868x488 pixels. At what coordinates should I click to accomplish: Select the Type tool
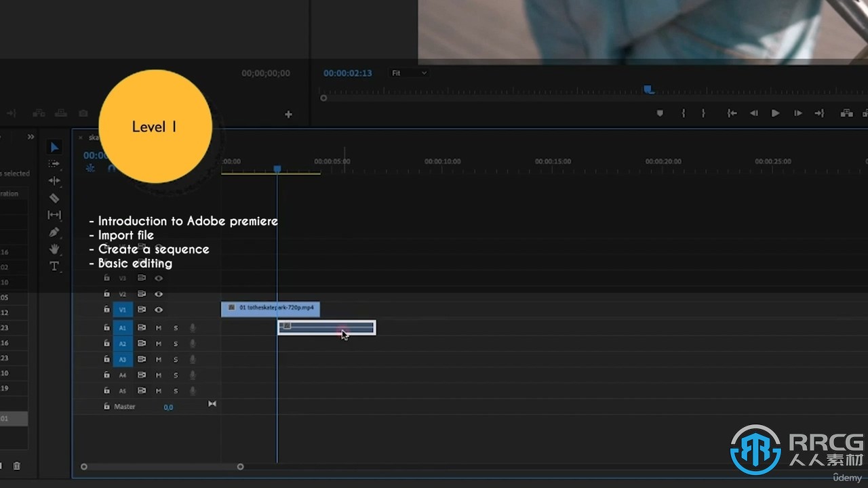pyautogui.click(x=54, y=266)
